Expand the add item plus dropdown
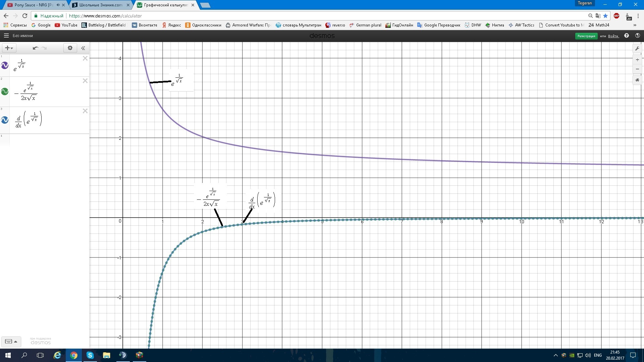 (9, 48)
